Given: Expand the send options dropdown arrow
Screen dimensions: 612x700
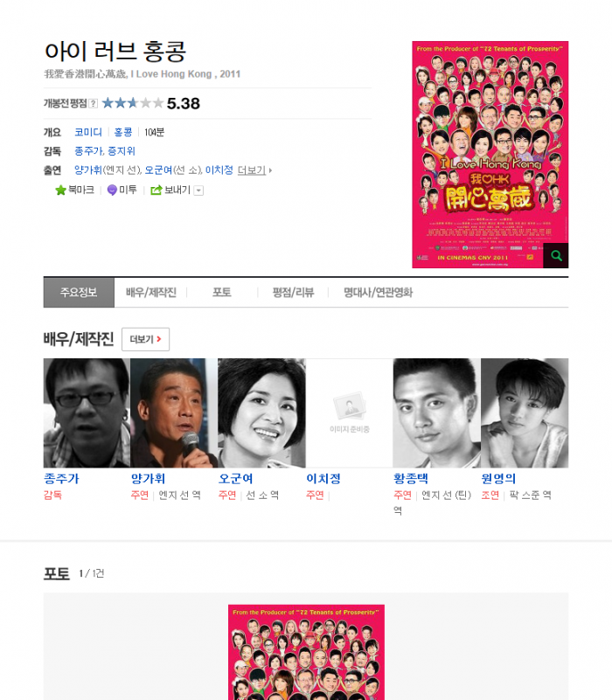Looking at the screenshot, I should pyautogui.click(x=199, y=191).
